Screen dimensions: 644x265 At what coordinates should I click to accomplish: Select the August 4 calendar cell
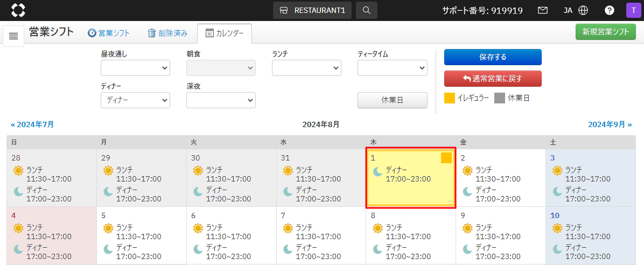tap(52, 235)
